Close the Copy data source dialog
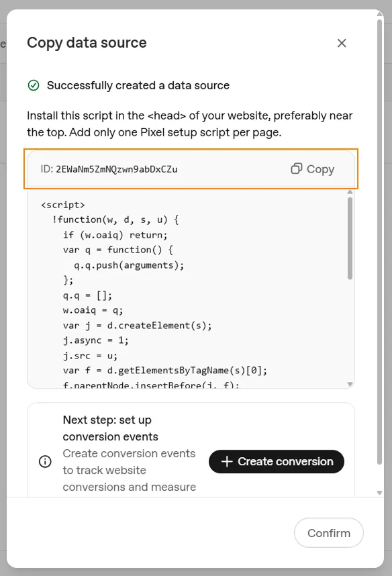Image resolution: width=392 pixels, height=576 pixels. click(x=342, y=43)
